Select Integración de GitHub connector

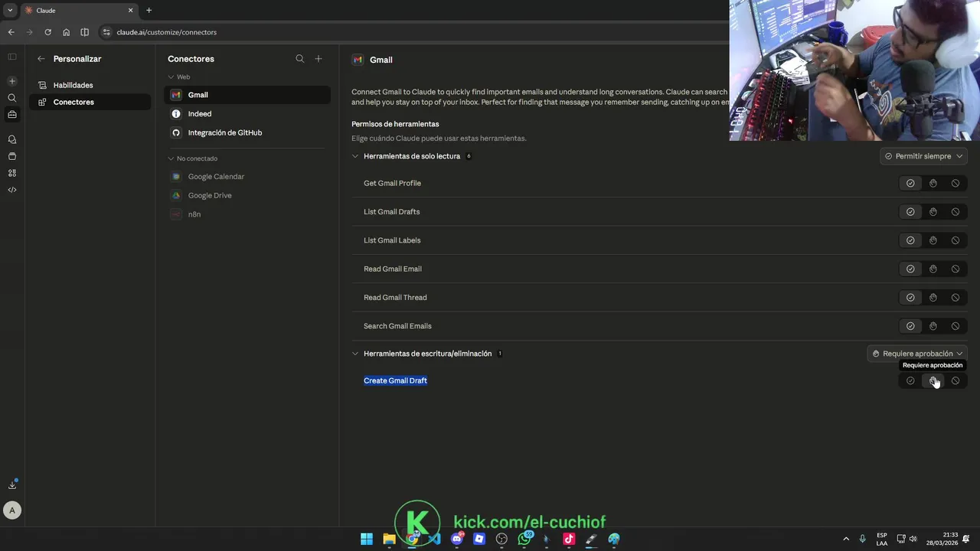[x=247, y=132]
